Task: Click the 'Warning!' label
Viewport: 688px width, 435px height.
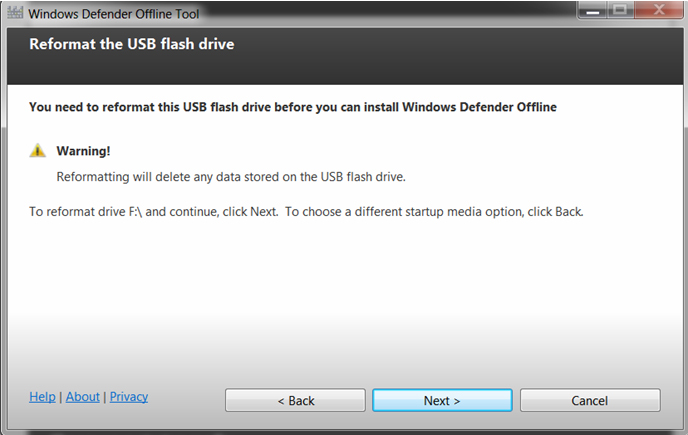Action: tap(83, 151)
